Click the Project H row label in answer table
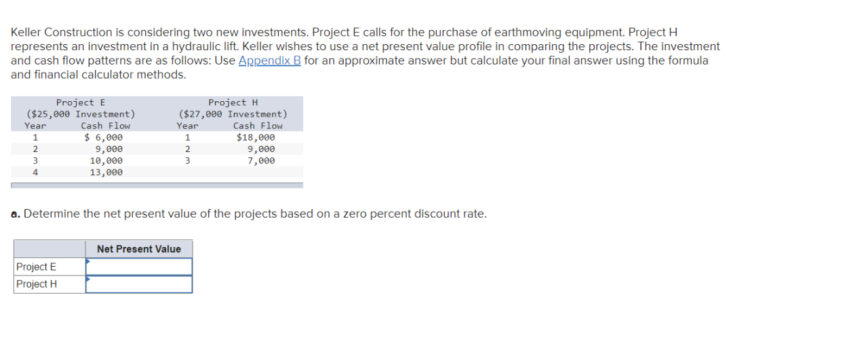This screenshot has height=361, width=868. coord(37,284)
